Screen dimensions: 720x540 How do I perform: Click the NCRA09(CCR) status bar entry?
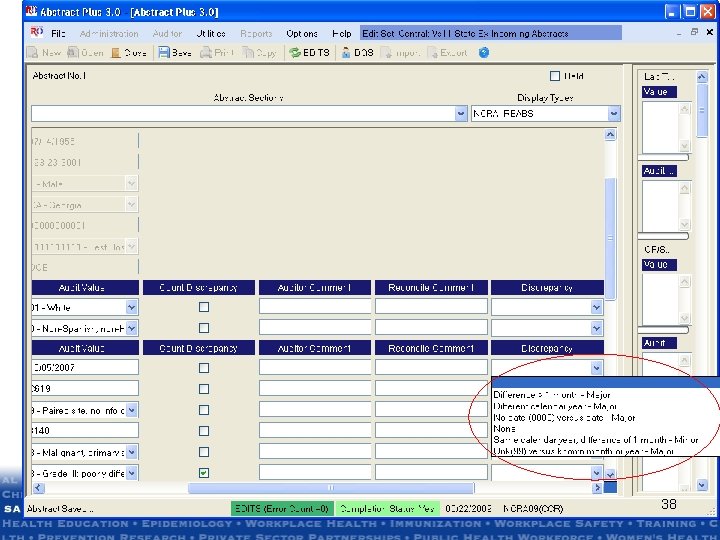(533, 508)
